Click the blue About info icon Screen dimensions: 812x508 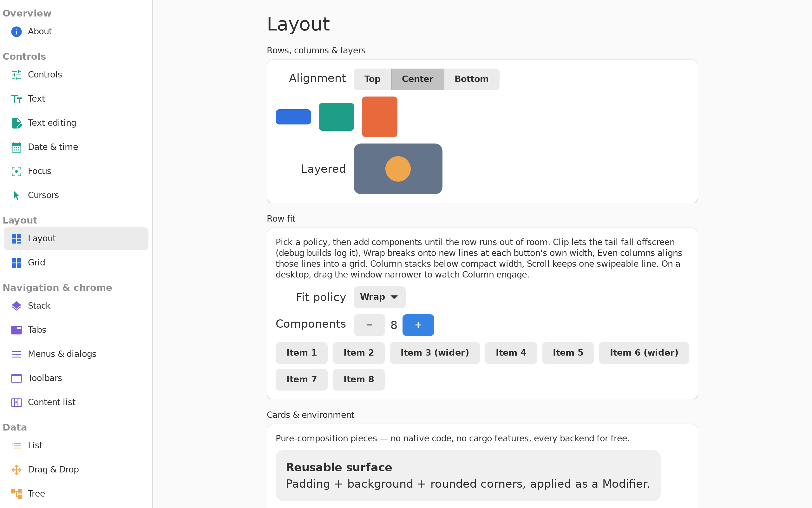point(16,31)
